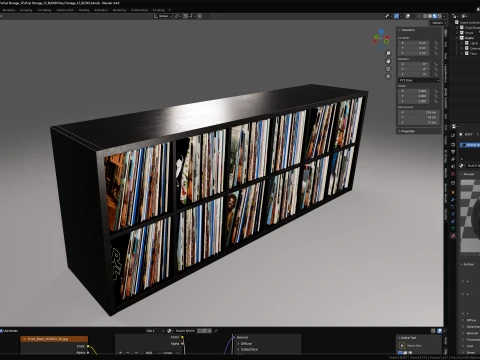Screen dimensions: 480x360
Task: Click the blue Z axis on navigation gizmo
Action: (x=381, y=31)
